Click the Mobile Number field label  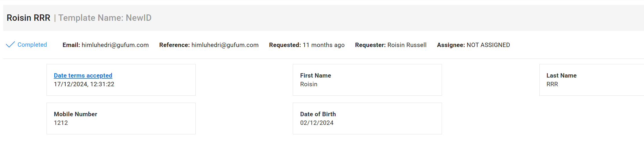point(75,114)
